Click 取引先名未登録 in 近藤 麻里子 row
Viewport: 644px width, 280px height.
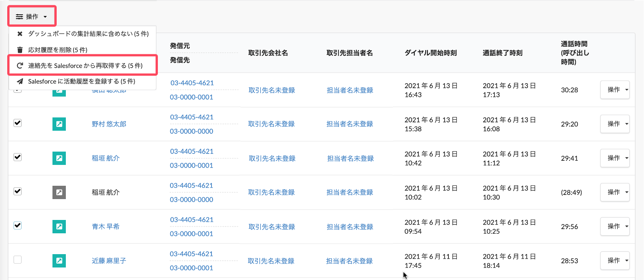coord(271,261)
